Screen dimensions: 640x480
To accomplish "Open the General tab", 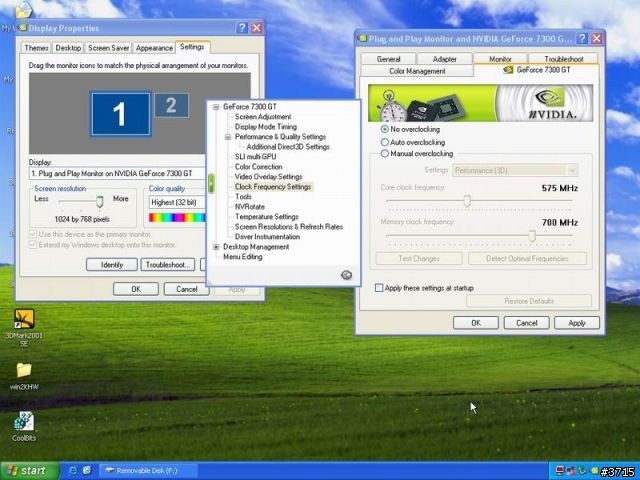I will click(x=388, y=59).
